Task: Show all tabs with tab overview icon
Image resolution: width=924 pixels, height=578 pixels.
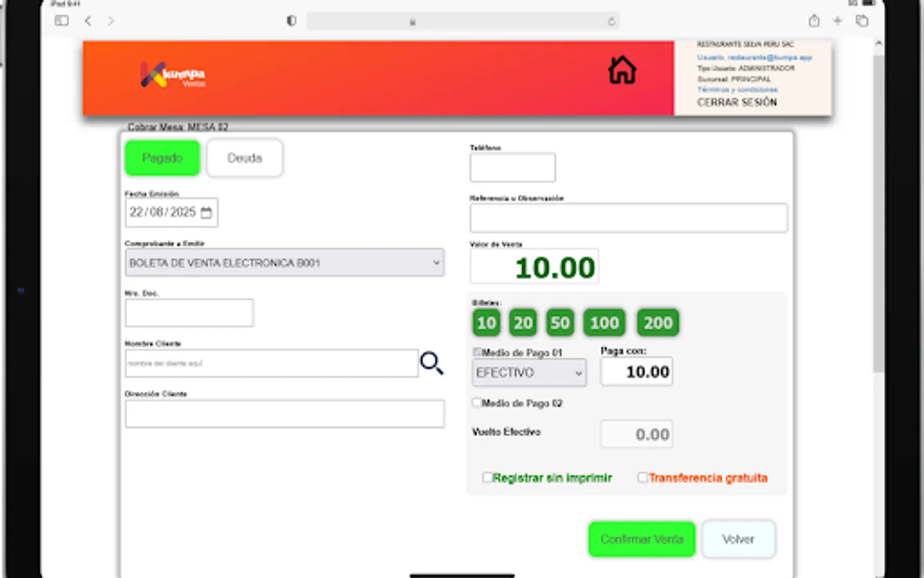Action: (860, 21)
